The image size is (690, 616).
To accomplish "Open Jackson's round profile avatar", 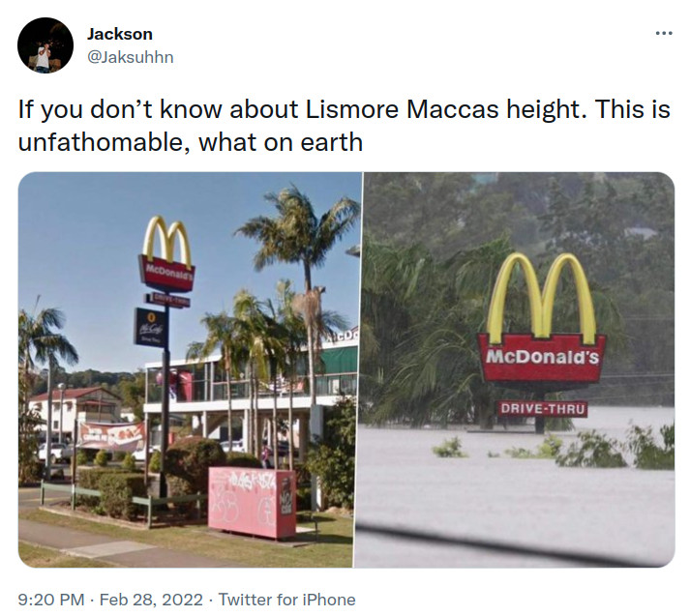I will (45, 45).
